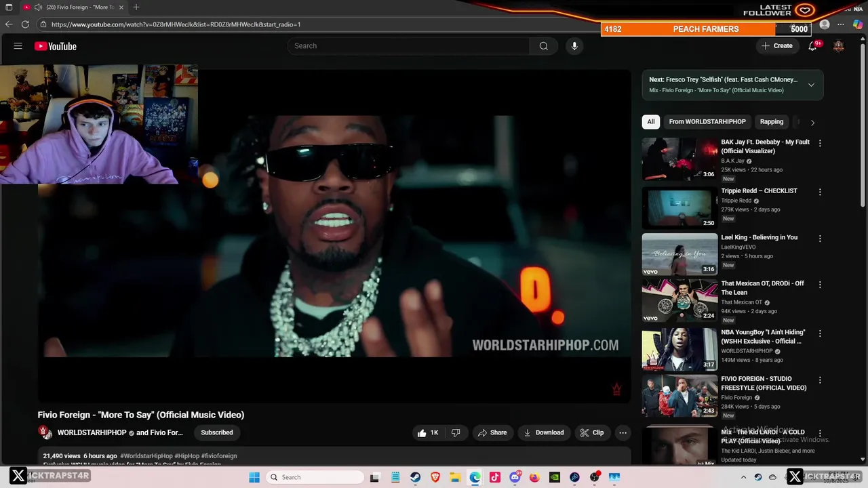Mute the tab via speaker icon
868x488 pixels.
(x=38, y=7)
